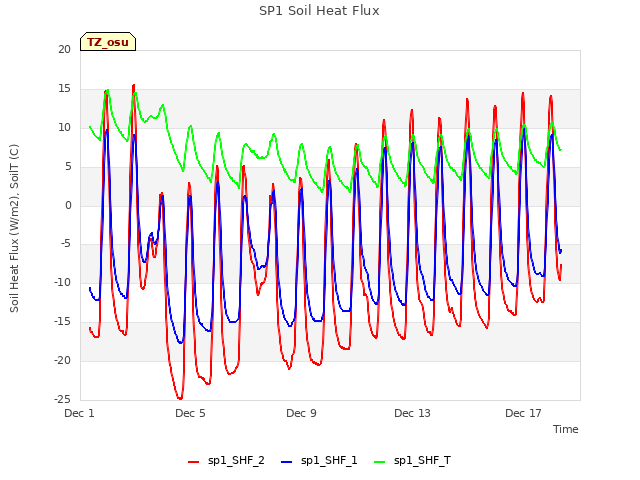This screenshot has width=640, height=480.
Task: Toggle the sp1_SHF_1 legend entry
Action: point(319,461)
